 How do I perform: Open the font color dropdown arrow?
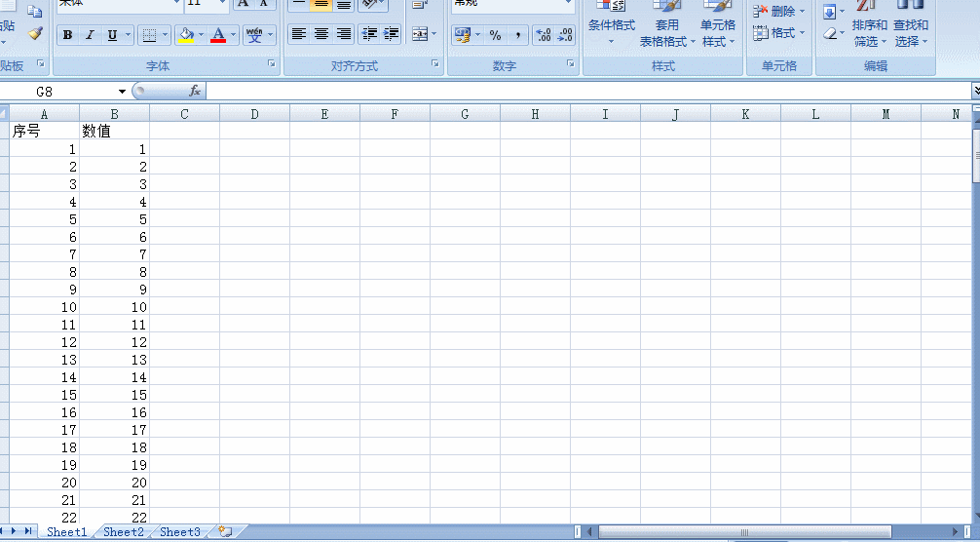point(234,34)
